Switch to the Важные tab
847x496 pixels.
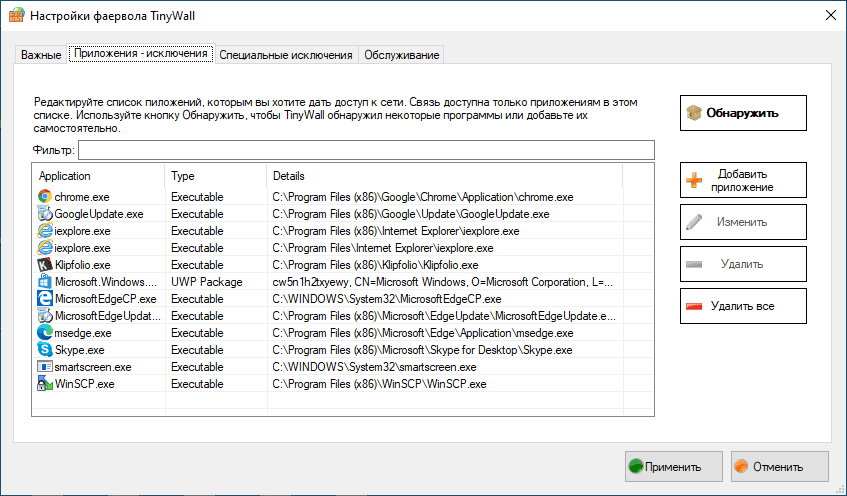point(41,55)
